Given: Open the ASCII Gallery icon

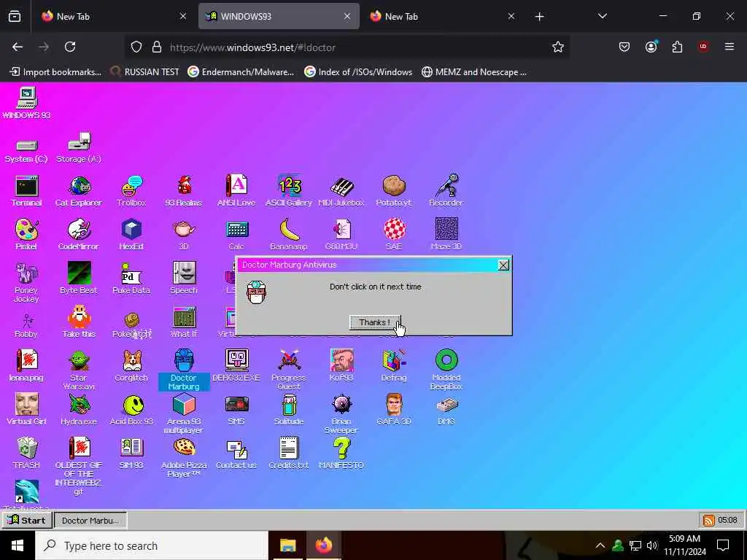Looking at the screenshot, I should 289,191.
